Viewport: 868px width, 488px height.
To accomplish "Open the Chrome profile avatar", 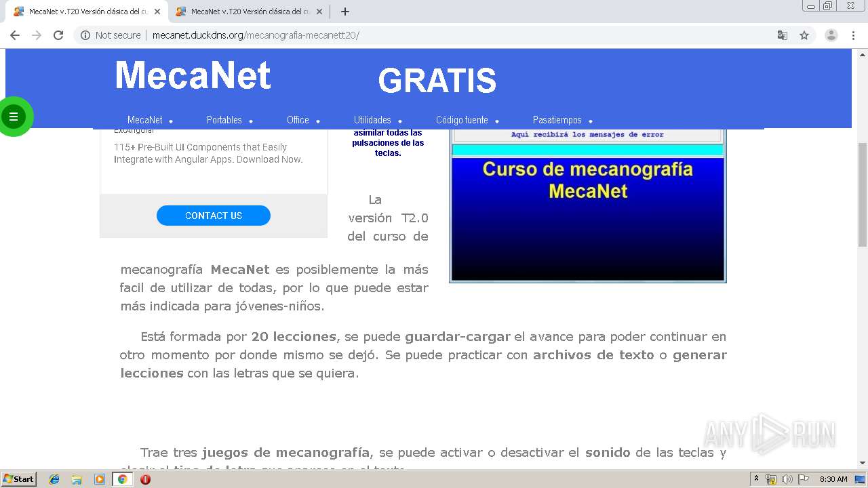I will coord(831,35).
